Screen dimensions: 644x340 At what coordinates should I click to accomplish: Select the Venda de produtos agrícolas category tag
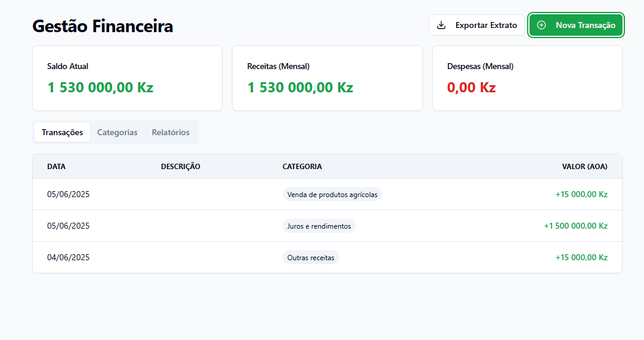point(332,194)
